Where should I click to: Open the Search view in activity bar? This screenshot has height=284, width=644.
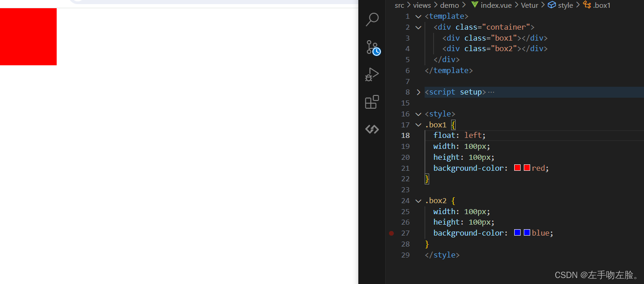coord(372,19)
